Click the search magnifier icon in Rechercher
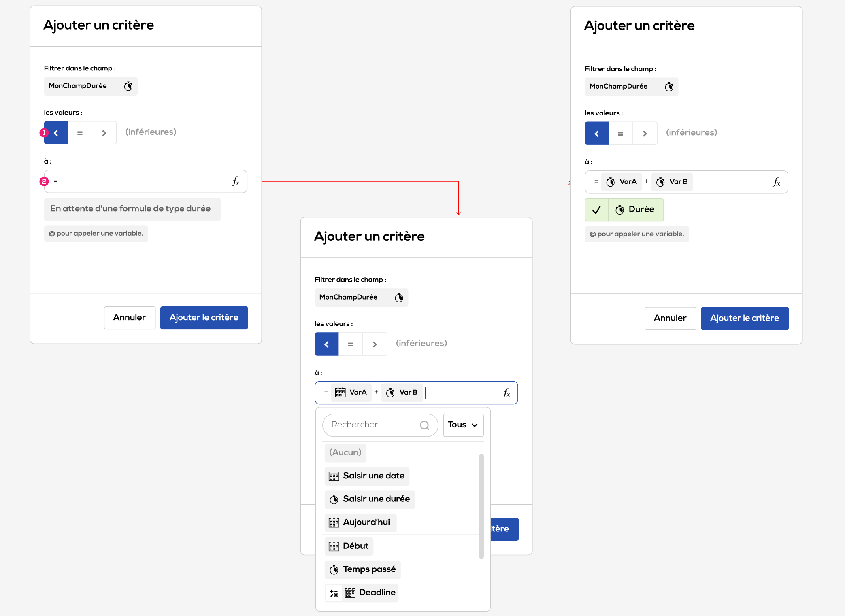 click(424, 425)
